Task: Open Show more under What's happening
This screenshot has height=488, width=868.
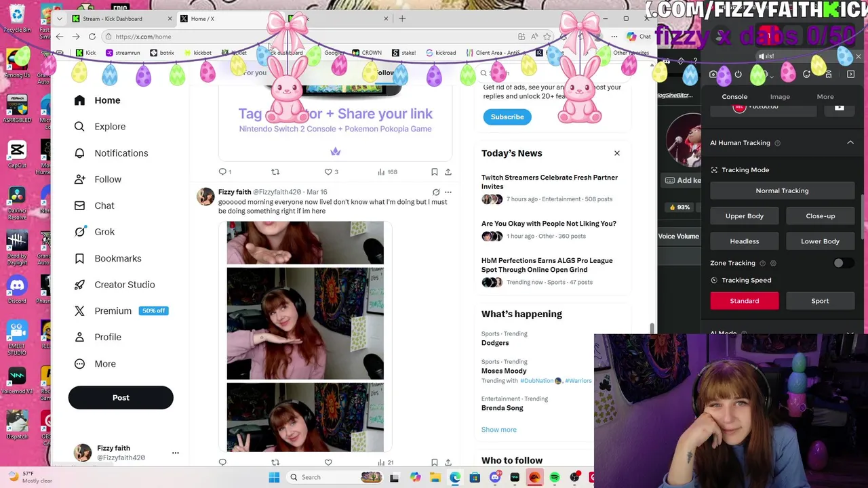Action: pyautogui.click(x=499, y=430)
